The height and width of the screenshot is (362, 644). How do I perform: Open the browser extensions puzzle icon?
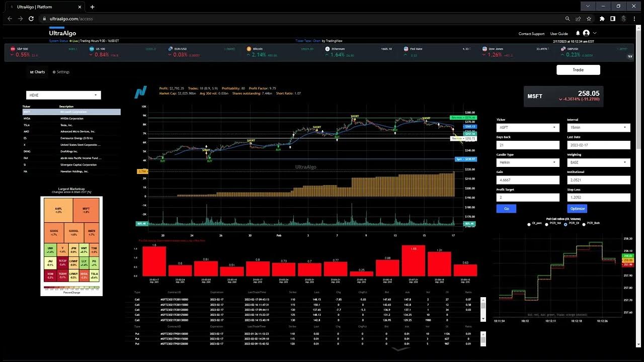[602, 19]
